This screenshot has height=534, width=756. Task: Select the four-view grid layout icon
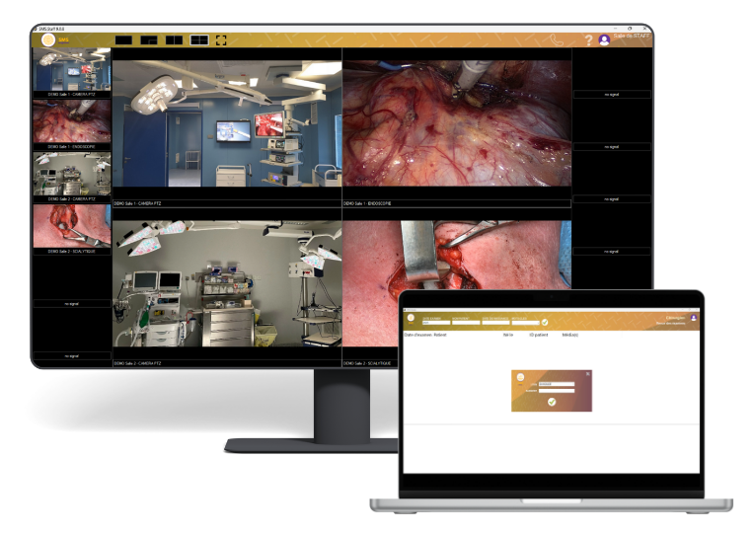pos(198,40)
